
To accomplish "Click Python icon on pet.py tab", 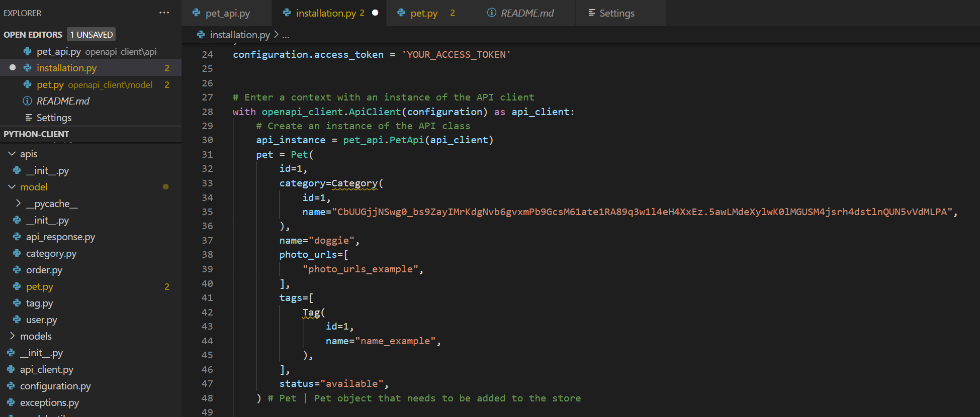I will [x=401, y=13].
